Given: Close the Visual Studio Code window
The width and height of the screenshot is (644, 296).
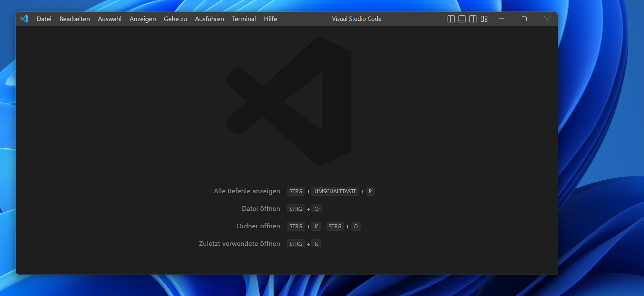Looking at the screenshot, I should point(547,19).
